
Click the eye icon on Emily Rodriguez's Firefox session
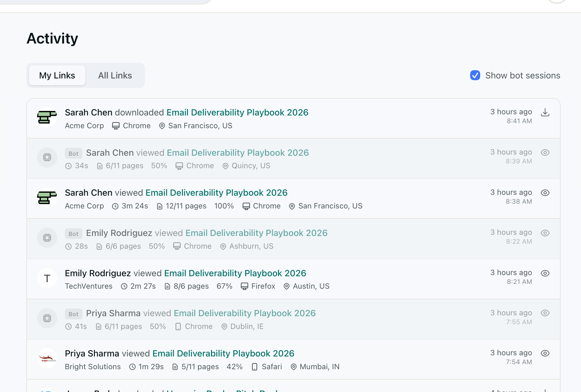point(545,273)
